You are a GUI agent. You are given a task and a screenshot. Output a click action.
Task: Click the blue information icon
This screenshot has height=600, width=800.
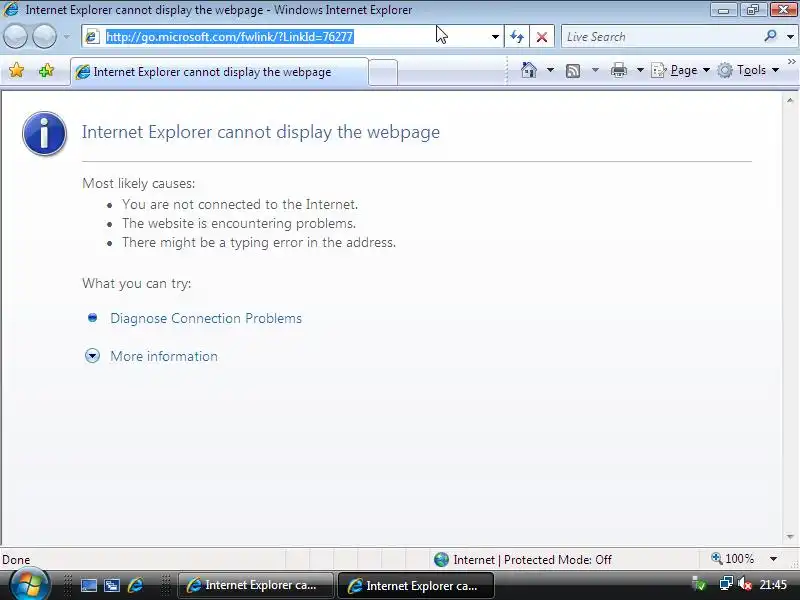[x=44, y=133]
